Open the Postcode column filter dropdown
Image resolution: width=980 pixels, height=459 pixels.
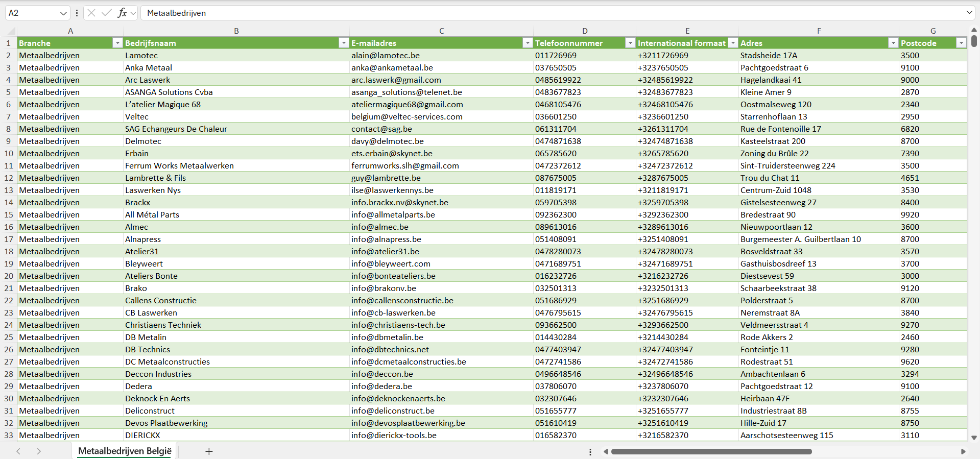click(x=961, y=43)
